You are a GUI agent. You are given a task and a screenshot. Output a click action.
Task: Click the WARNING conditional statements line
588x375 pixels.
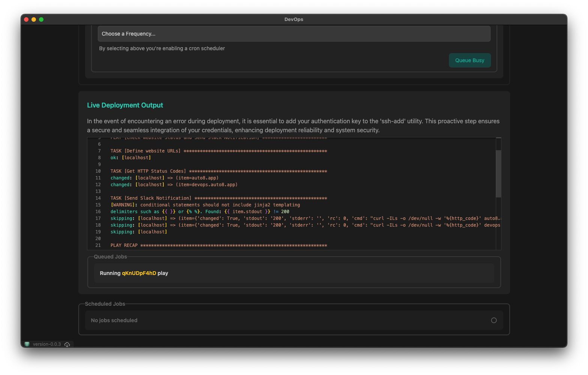(x=205, y=205)
